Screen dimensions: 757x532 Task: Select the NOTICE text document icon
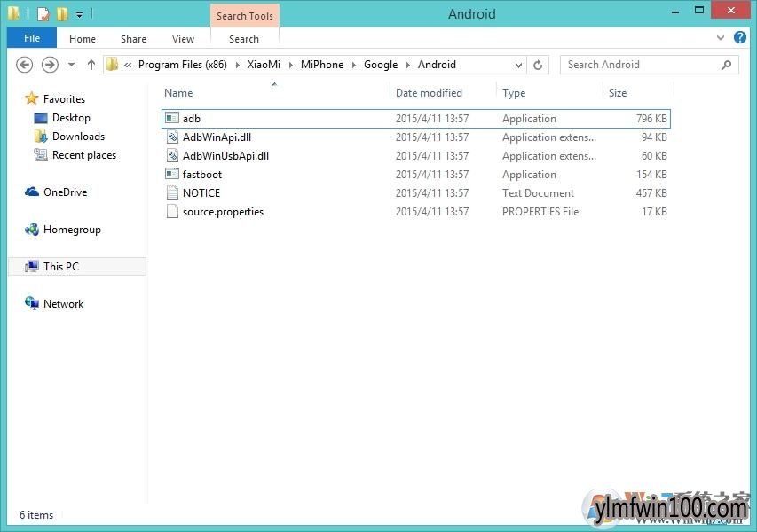[172, 192]
